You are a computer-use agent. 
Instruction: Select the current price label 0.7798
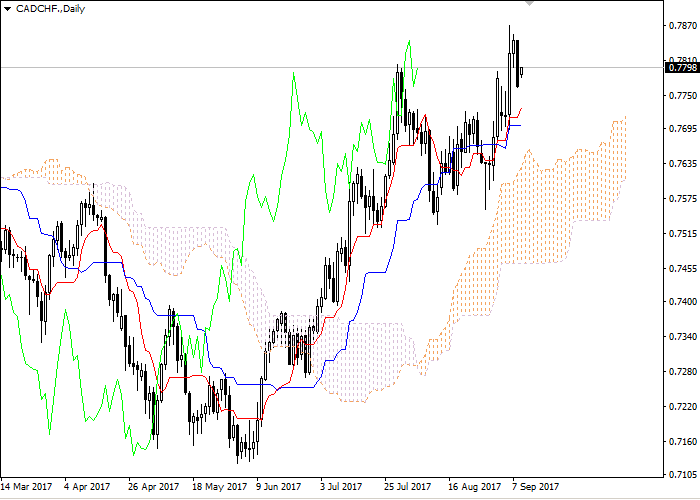tap(682, 67)
